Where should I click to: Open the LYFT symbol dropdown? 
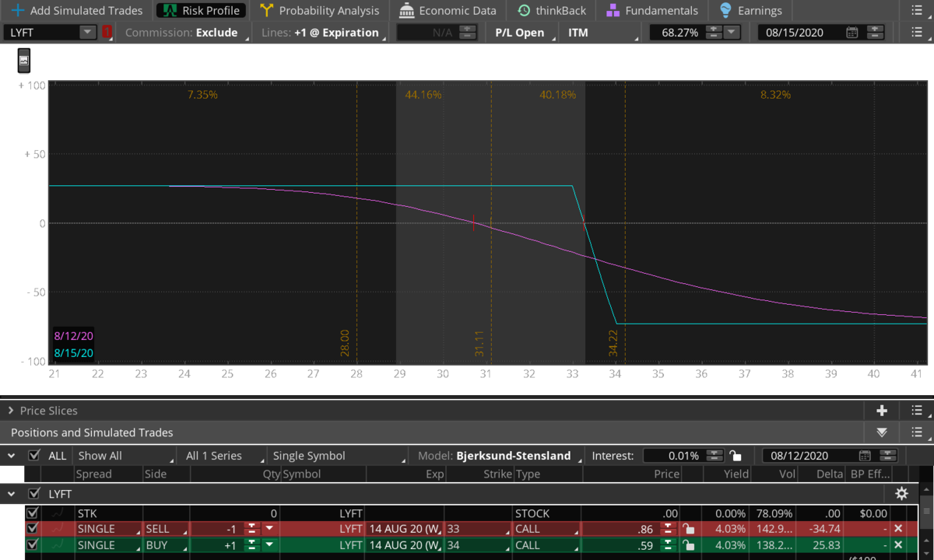coord(87,33)
